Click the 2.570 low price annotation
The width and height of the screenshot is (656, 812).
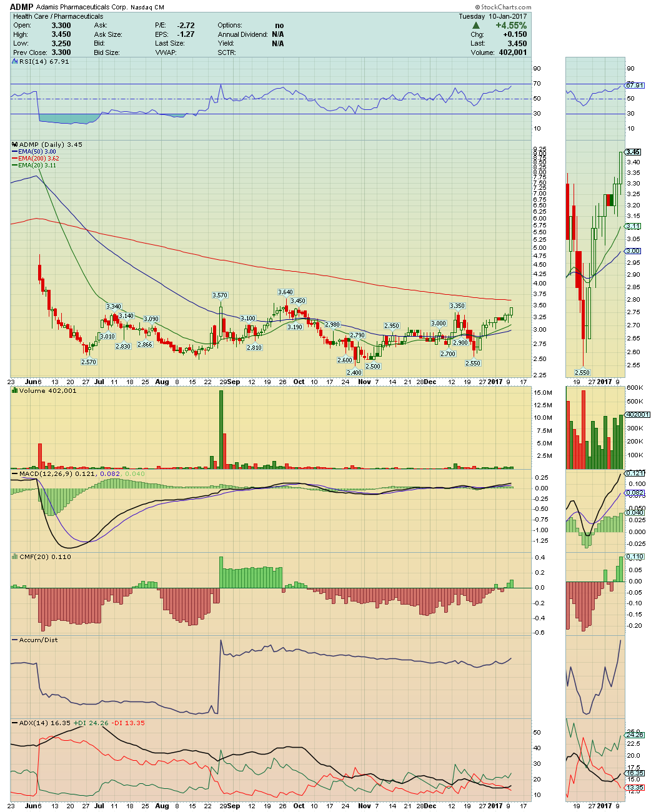click(x=89, y=362)
